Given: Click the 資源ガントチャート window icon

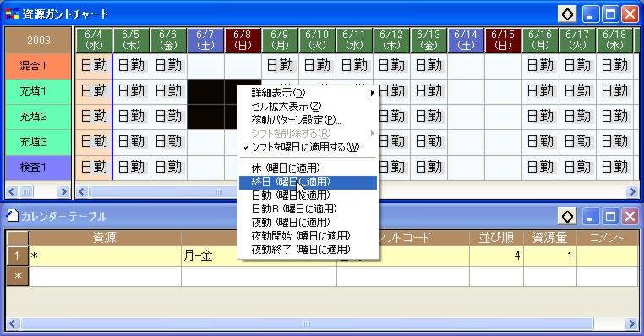Looking at the screenshot, I should coord(12,14).
